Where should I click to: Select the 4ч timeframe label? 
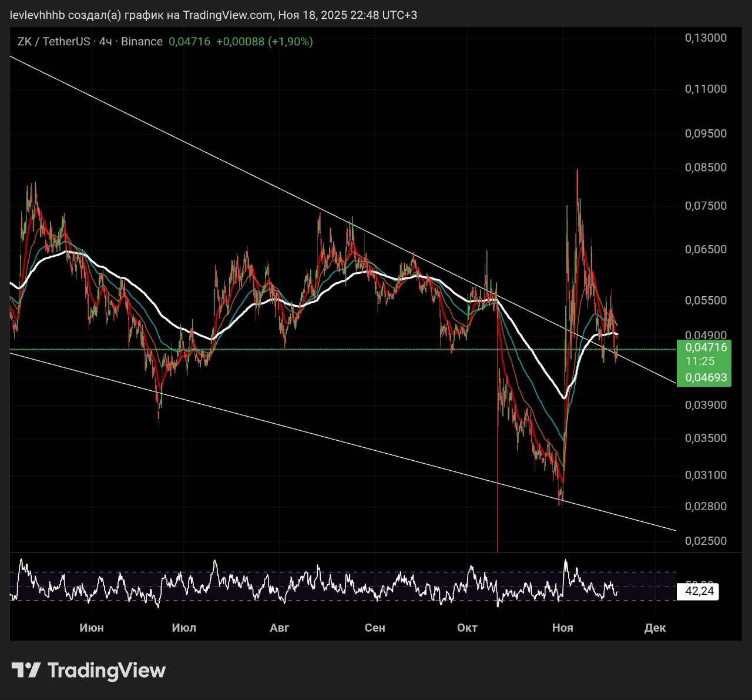coord(106,41)
